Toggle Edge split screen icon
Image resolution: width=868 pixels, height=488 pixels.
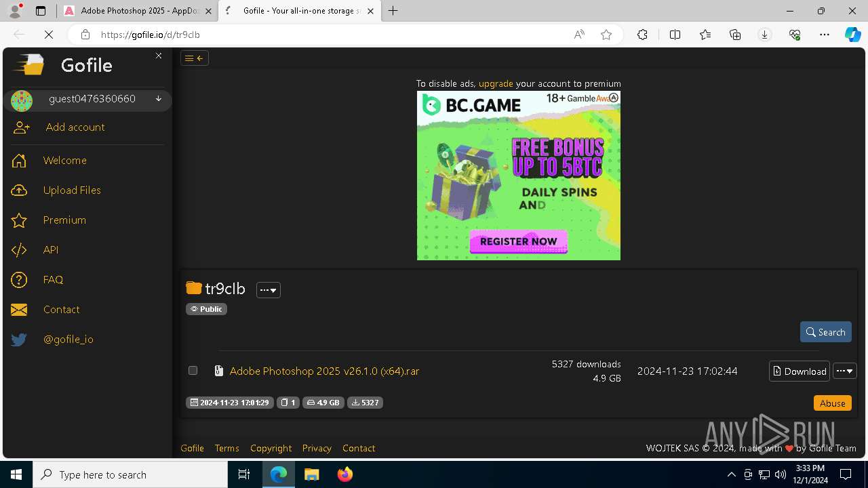coord(675,35)
